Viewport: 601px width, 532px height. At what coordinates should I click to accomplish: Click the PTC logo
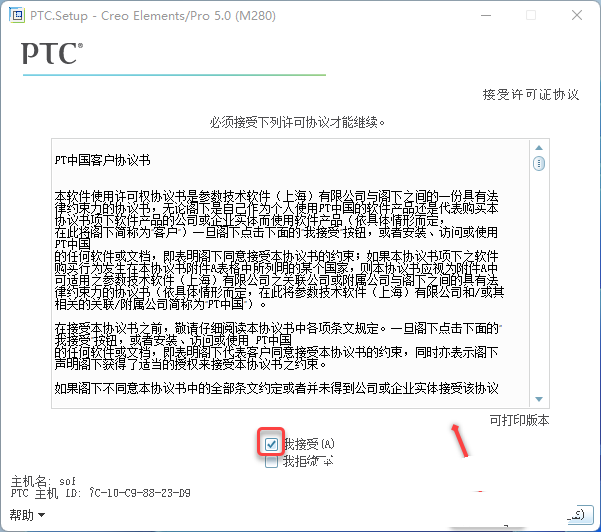[52, 53]
